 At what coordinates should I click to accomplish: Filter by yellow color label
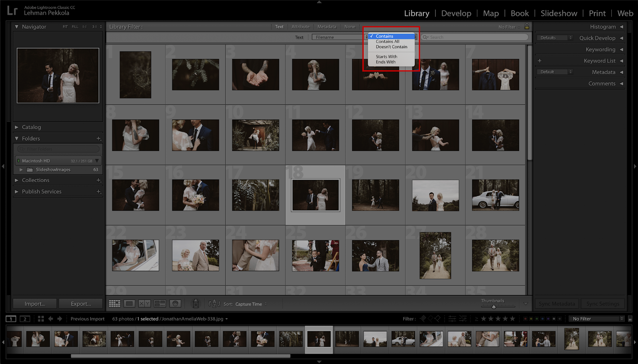click(531, 319)
